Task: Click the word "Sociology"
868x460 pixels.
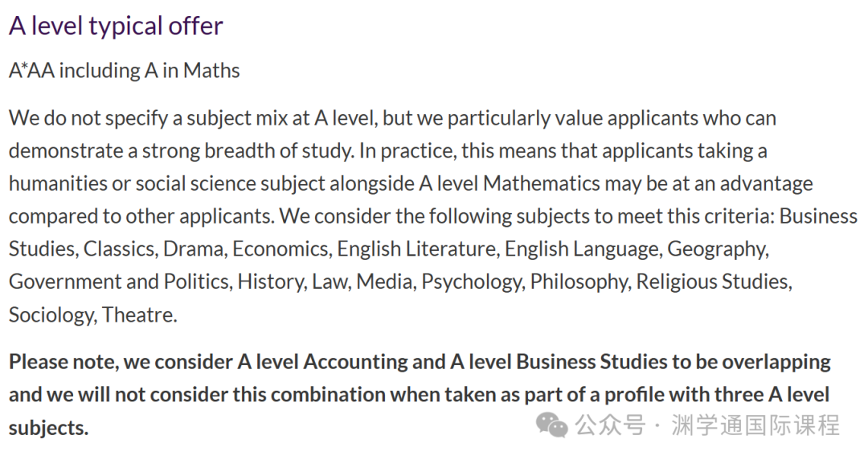Action: click(x=51, y=314)
